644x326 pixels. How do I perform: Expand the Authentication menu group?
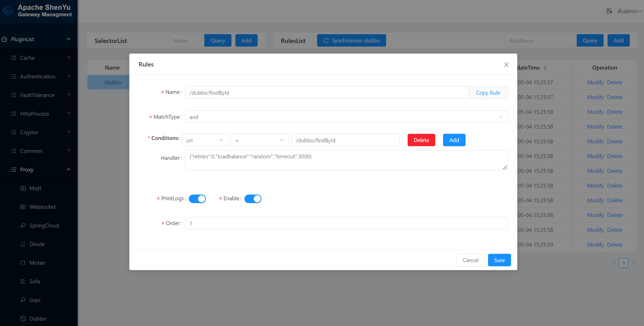38,76
